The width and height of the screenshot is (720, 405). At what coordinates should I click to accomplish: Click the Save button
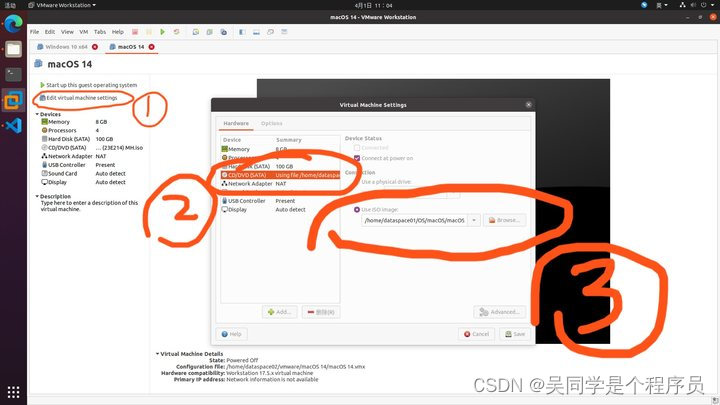[x=515, y=334]
